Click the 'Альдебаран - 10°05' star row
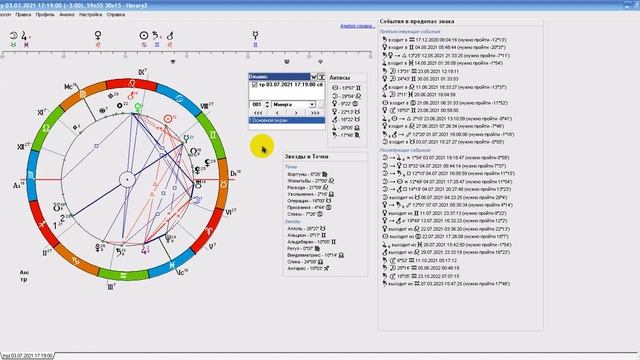 311,242
